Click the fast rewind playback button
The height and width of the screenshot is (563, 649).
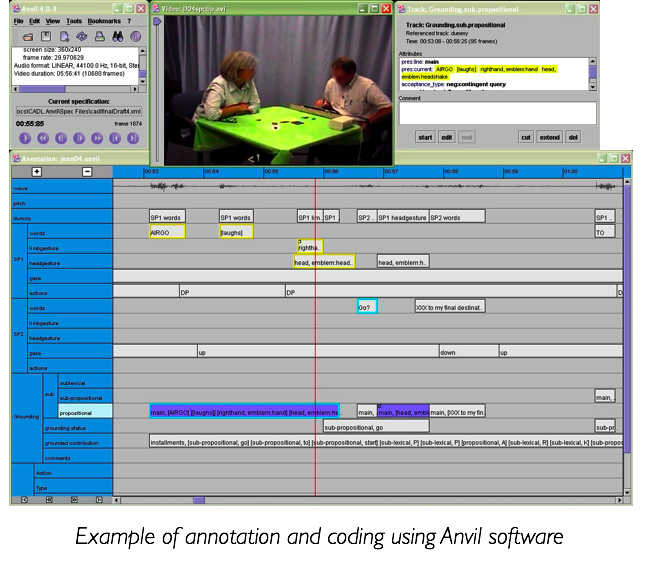41,138
